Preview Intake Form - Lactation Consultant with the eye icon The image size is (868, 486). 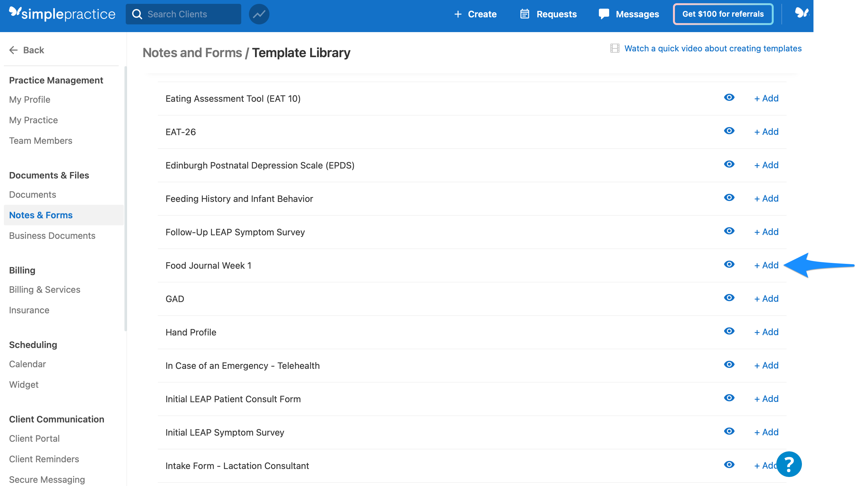click(x=729, y=465)
